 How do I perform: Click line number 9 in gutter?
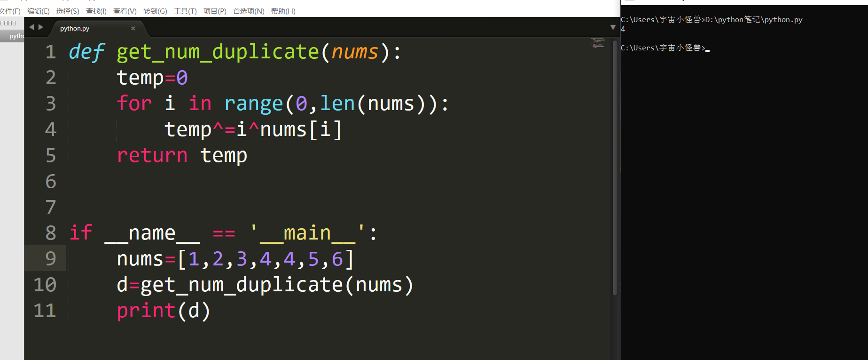pyautogui.click(x=51, y=259)
